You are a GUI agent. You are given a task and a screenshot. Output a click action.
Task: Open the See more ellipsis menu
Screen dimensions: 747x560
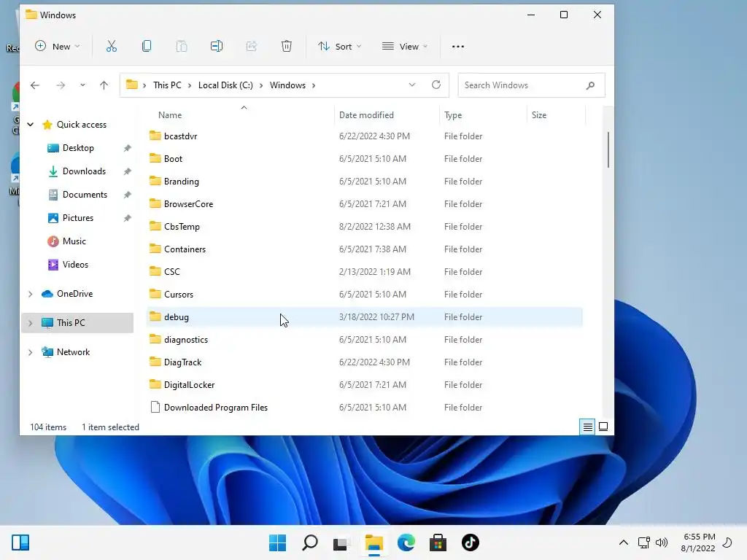click(458, 46)
